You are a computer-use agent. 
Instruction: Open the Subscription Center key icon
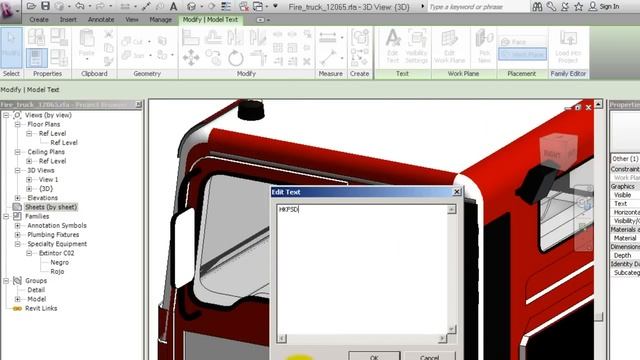pyautogui.click(x=551, y=6)
